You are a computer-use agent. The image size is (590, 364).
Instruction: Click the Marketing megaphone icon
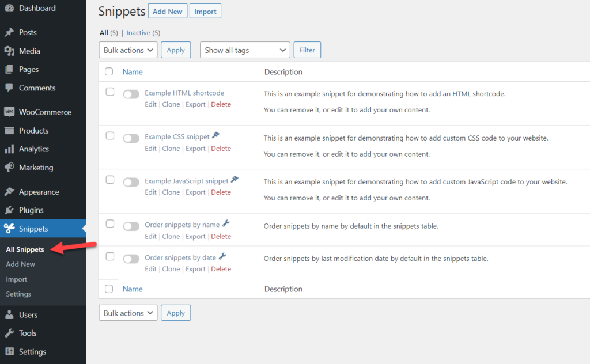pyautogui.click(x=9, y=168)
